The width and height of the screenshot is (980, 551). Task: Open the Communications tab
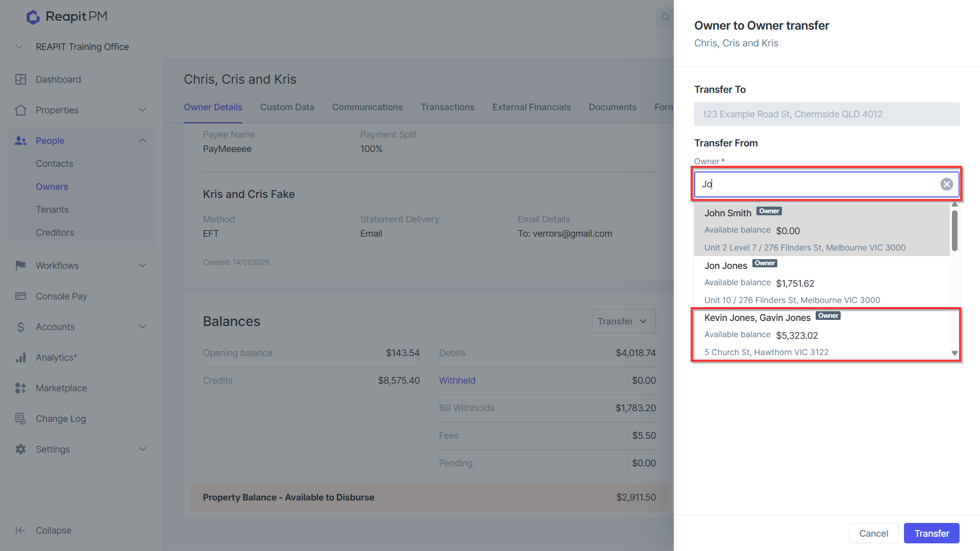tap(367, 107)
